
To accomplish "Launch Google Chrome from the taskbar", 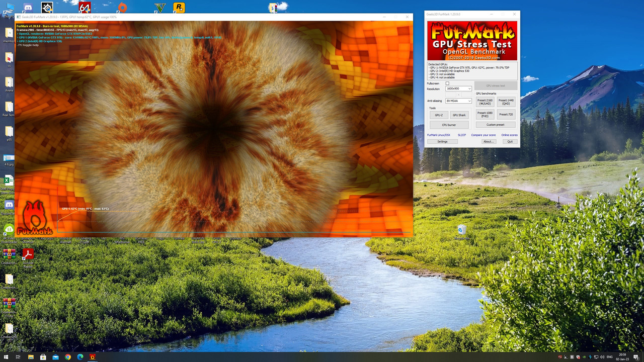I will pos(68,357).
